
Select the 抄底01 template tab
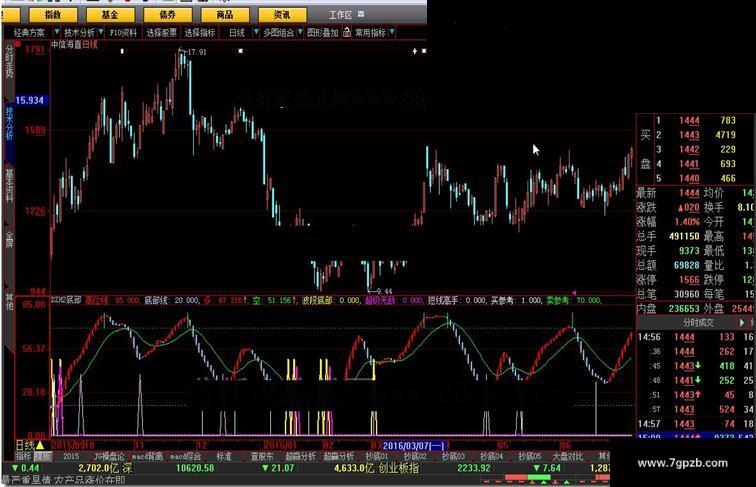[x=377, y=456]
